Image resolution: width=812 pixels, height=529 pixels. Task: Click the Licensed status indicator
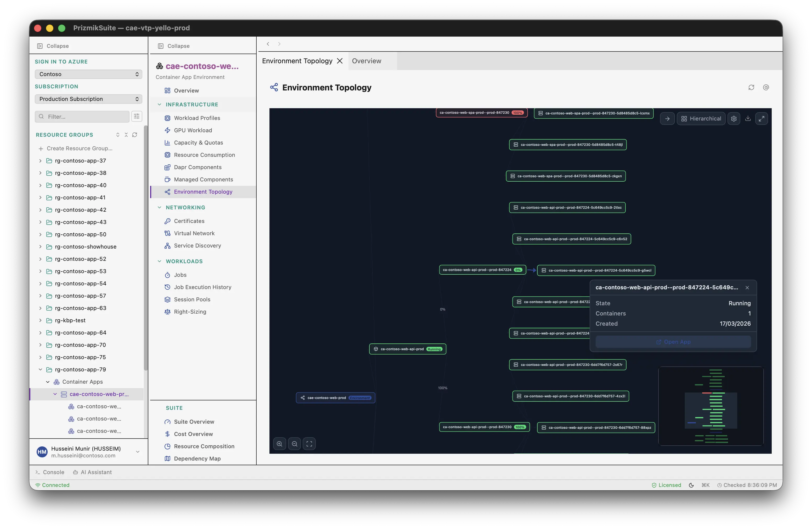pyautogui.click(x=666, y=485)
